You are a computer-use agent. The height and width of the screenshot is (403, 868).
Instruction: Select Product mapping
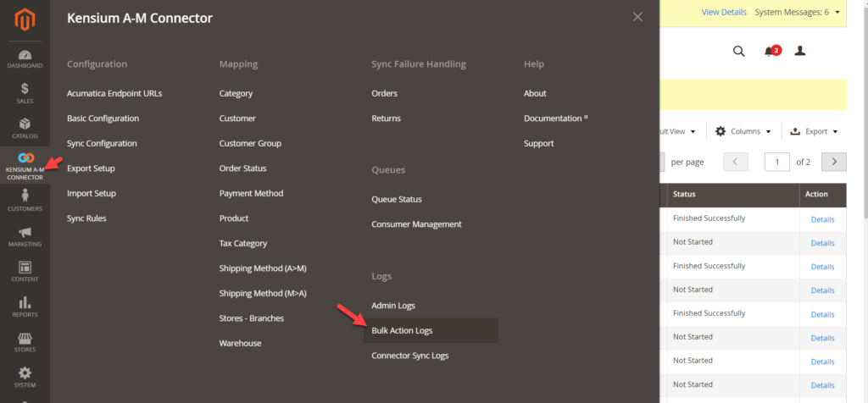(x=234, y=218)
